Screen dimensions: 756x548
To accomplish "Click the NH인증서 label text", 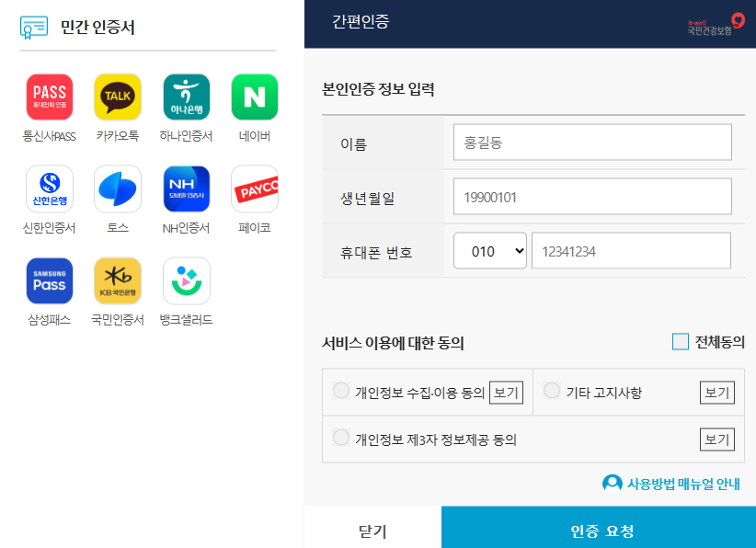I will click(x=186, y=228).
